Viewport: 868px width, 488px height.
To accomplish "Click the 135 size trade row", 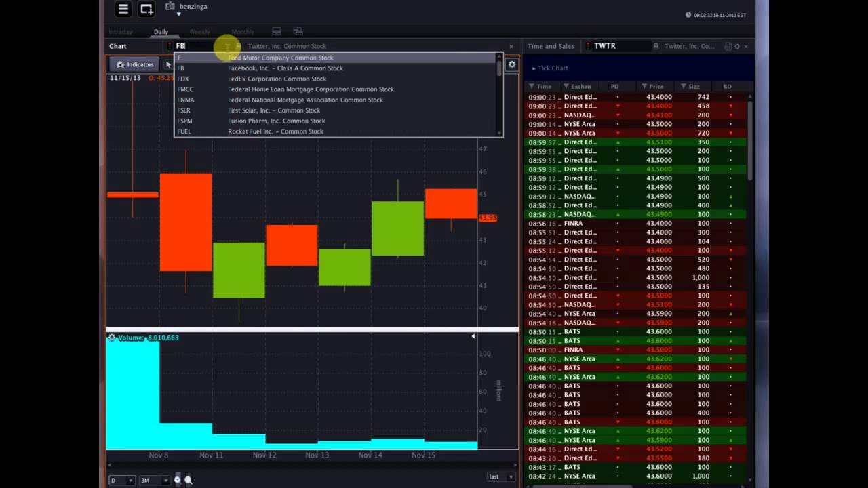I will click(x=635, y=287).
